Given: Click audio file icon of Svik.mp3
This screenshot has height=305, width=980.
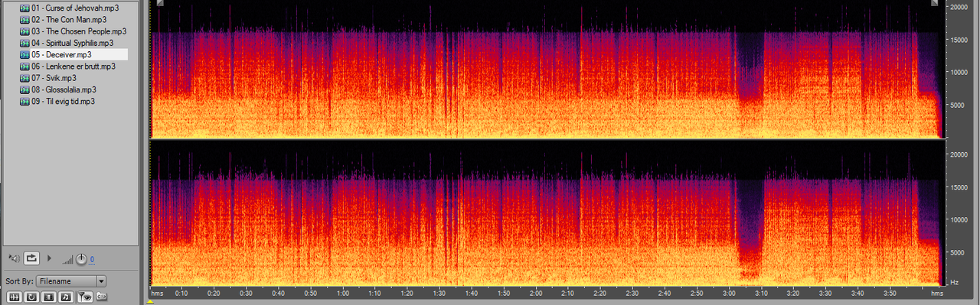Looking at the screenshot, I should pyautogui.click(x=24, y=78).
